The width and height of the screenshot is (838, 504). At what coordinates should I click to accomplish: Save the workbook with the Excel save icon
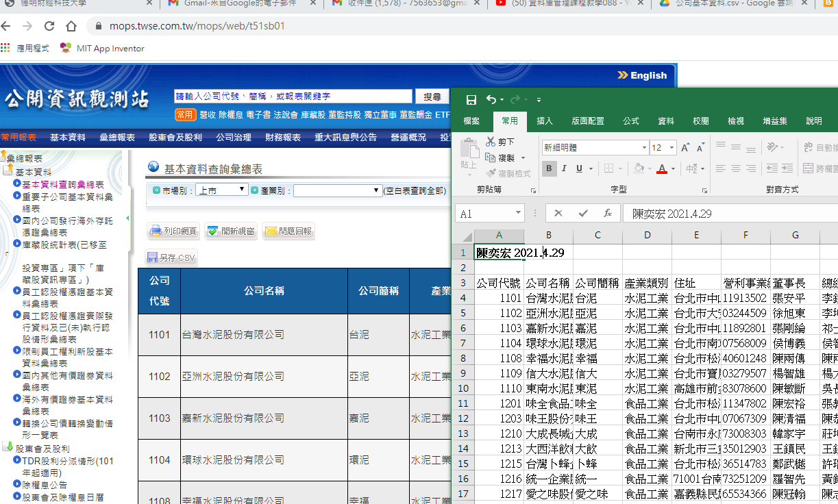click(x=471, y=100)
